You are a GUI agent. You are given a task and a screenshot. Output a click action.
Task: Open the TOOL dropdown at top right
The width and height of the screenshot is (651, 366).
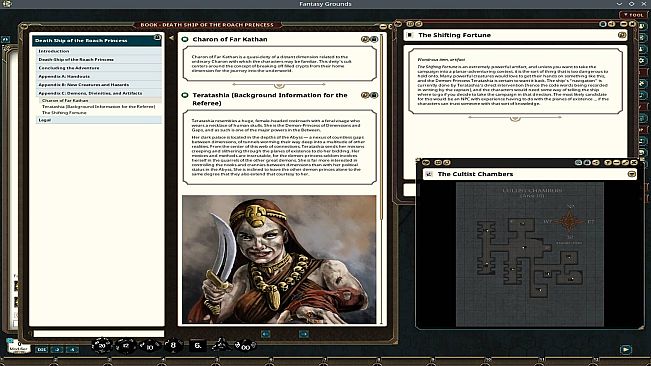coord(634,15)
